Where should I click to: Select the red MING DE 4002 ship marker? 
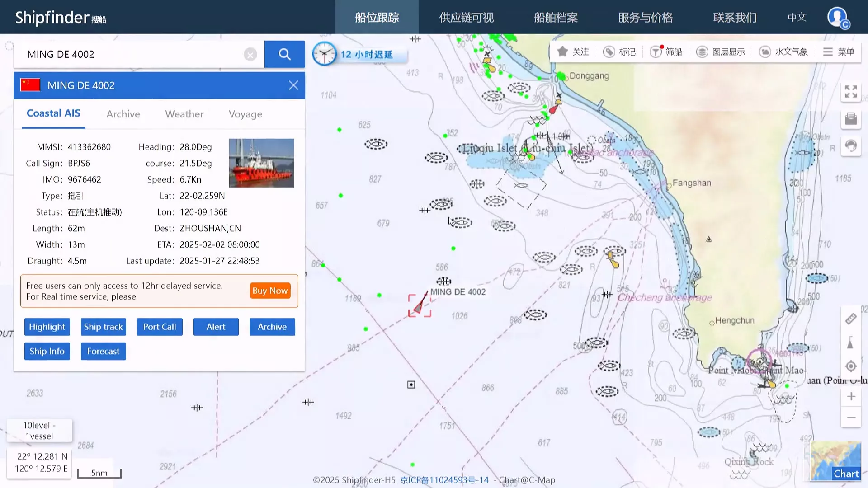tap(420, 305)
